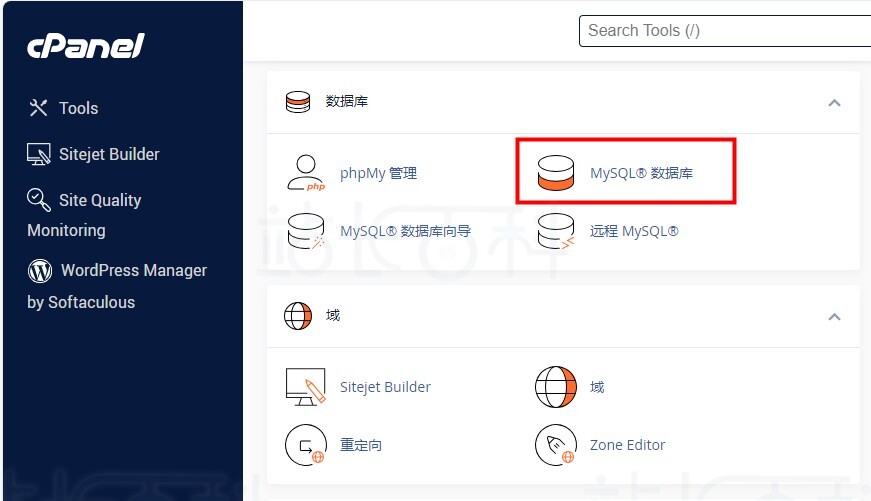Image resolution: width=871 pixels, height=501 pixels.
Task: Open the Zone Editor link
Action: coord(628,445)
